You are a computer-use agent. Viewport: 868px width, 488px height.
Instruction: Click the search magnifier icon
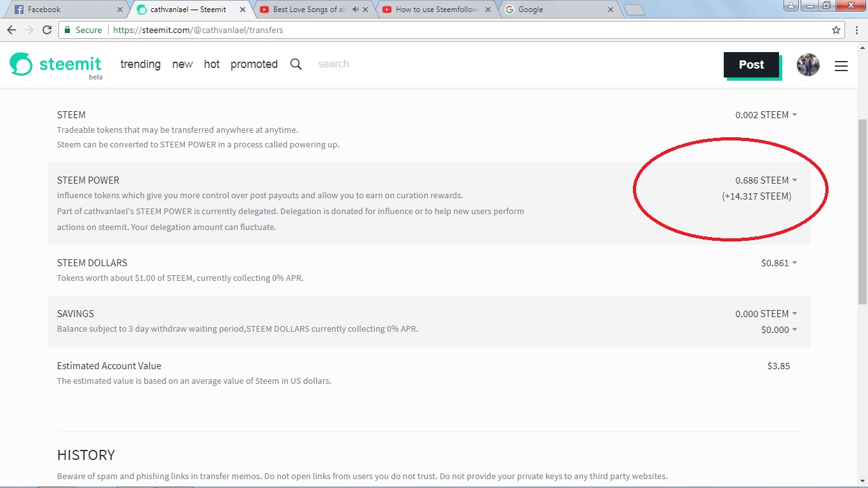click(296, 64)
